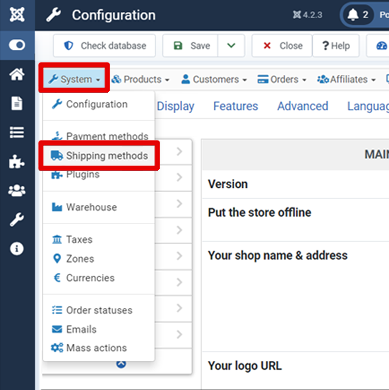The height and width of the screenshot is (390, 389).
Task: Open the Components puzzle sidebar icon
Action: coord(17,162)
